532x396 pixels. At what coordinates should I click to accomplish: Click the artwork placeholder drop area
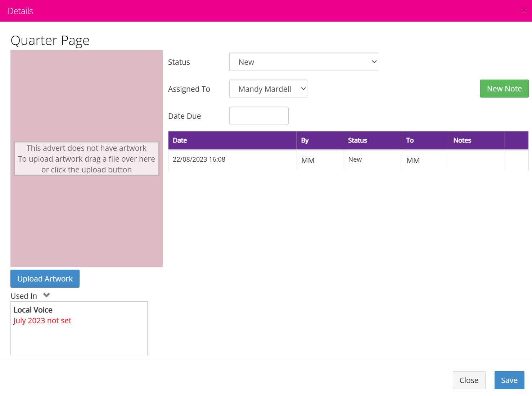[86, 158]
